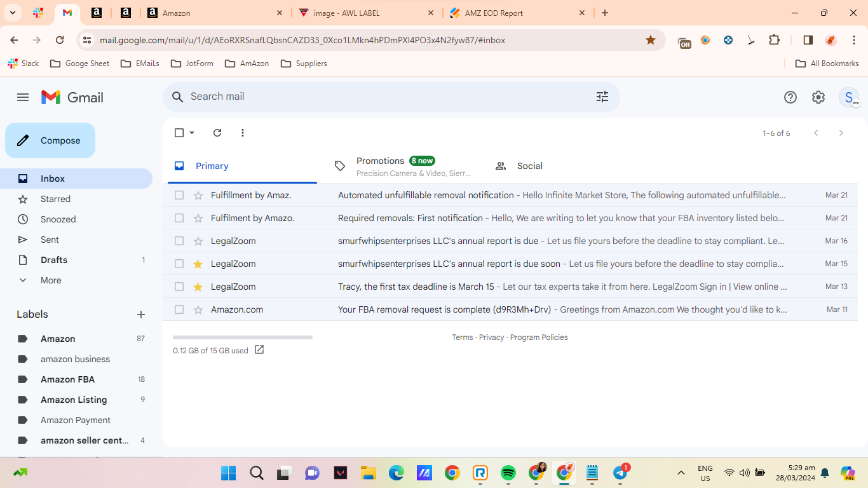Open Chrome side panel icon
This screenshot has width=868, height=488.
(x=808, y=40)
